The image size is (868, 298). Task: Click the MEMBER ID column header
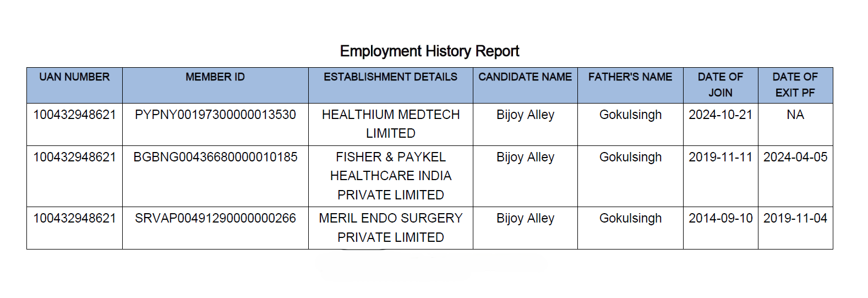pos(215,77)
